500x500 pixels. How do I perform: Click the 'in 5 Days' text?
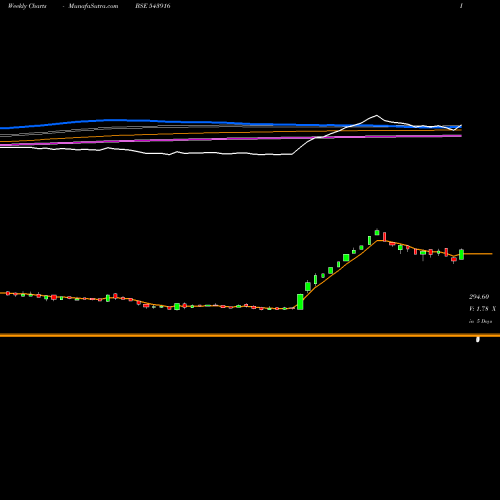point(480,321)
